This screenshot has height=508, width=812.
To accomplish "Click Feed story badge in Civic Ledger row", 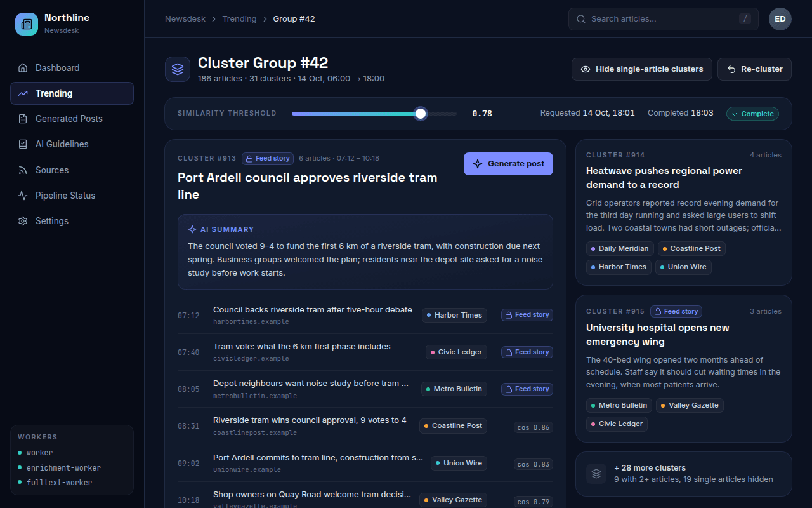I will (527, 352).
